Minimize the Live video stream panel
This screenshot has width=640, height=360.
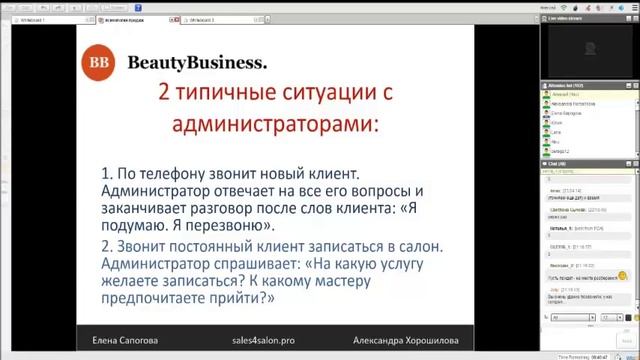(x=629, y=18)
